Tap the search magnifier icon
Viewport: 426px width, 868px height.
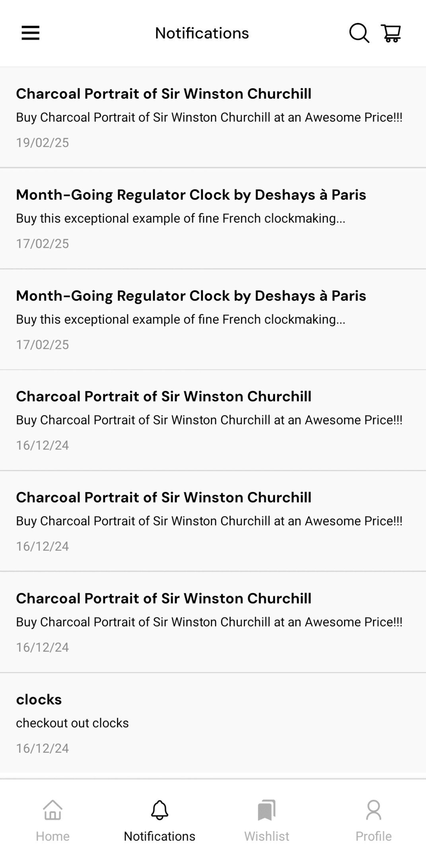point(359,33)
